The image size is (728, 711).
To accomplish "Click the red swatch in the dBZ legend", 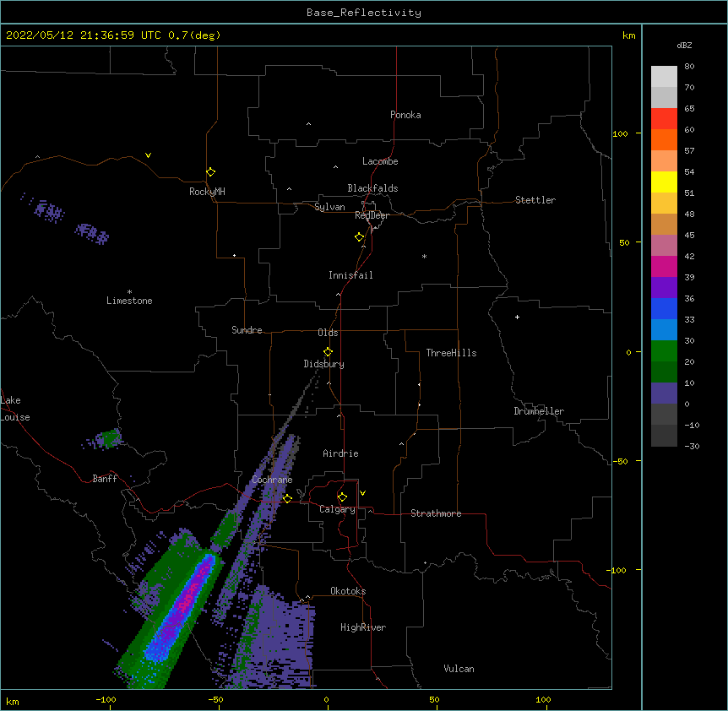I will coord(664,119).
